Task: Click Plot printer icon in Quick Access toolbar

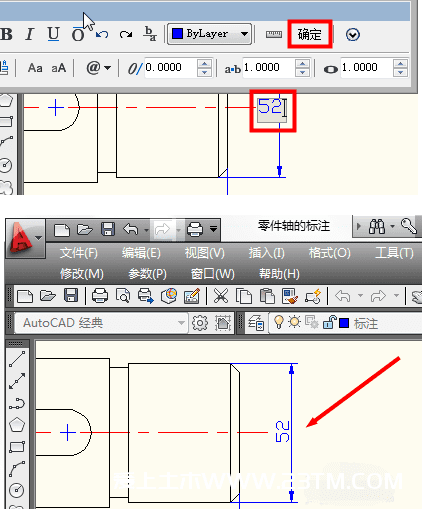Action: pyautogui.click(x=195, y=230)
